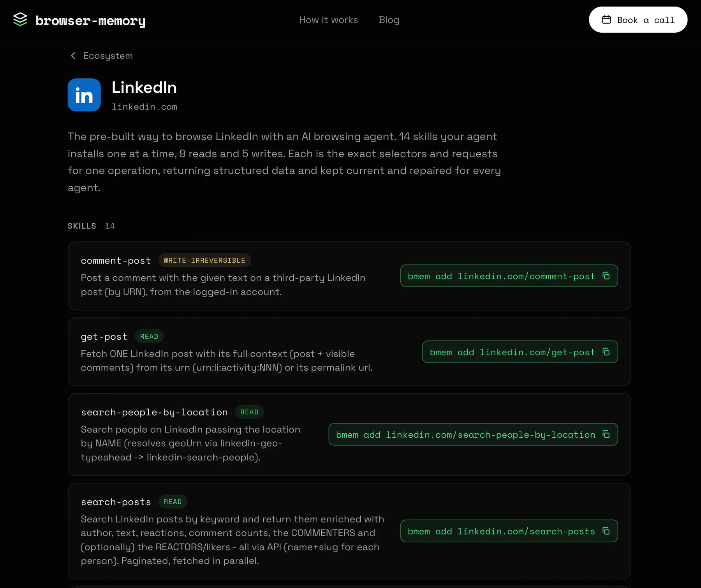
Task: Select the linkedin.com domain text
Action: tap(144, 107)
